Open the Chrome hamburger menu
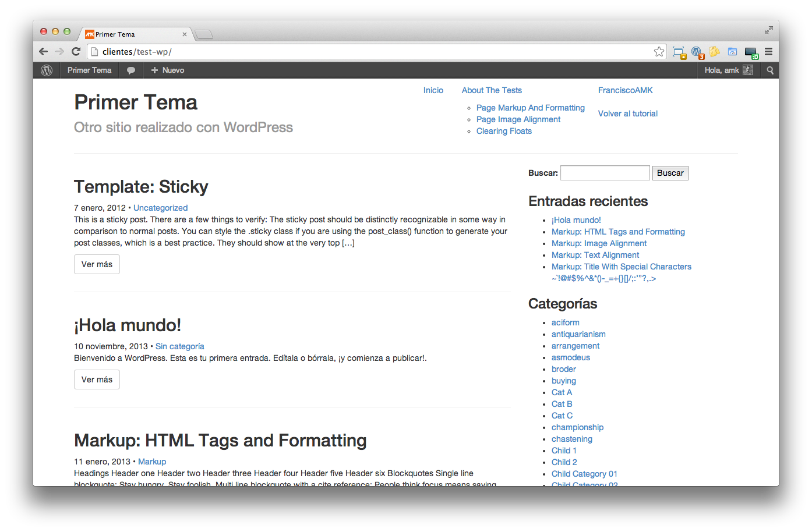 768,52
